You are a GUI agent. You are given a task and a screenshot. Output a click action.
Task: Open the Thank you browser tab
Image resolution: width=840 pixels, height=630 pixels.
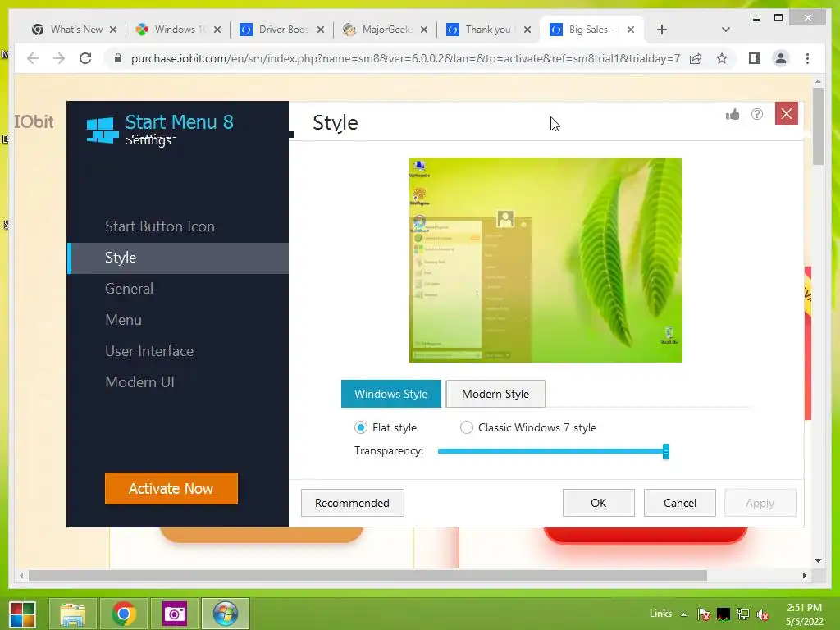[489, 30]
